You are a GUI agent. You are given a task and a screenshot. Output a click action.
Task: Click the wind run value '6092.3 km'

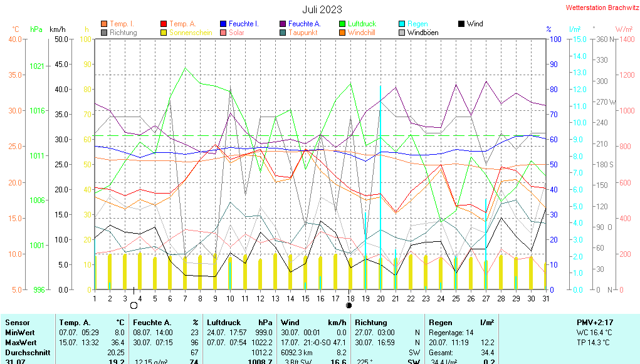coord(296,353)
